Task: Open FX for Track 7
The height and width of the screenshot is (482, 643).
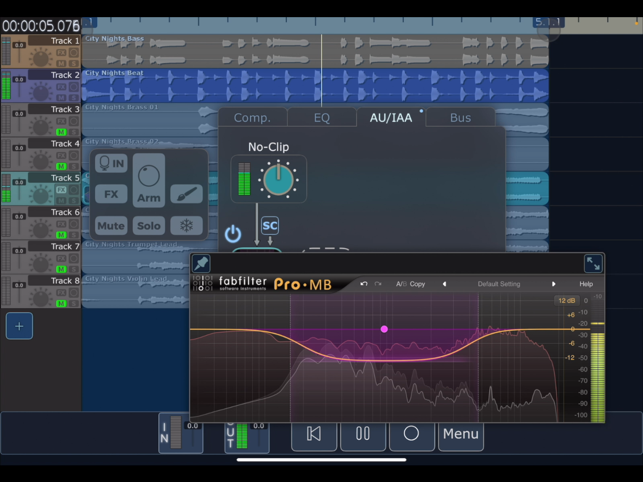Action: 61,258
